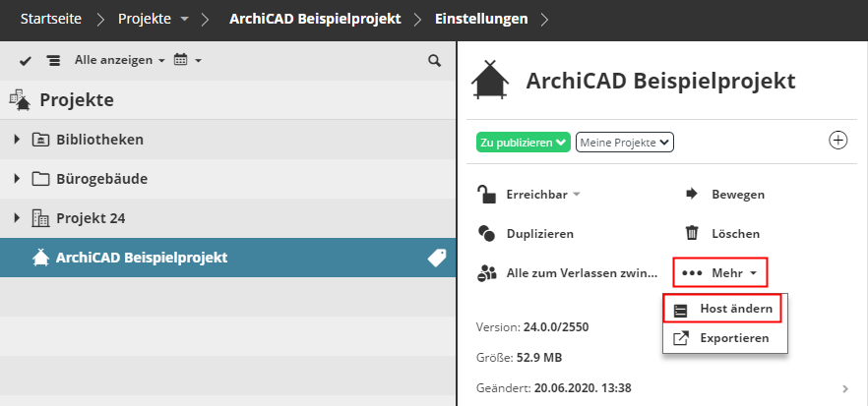The image size is (868, 406).
Task: Expand the Projekt 24 tree node
Action: pos(17,218)
